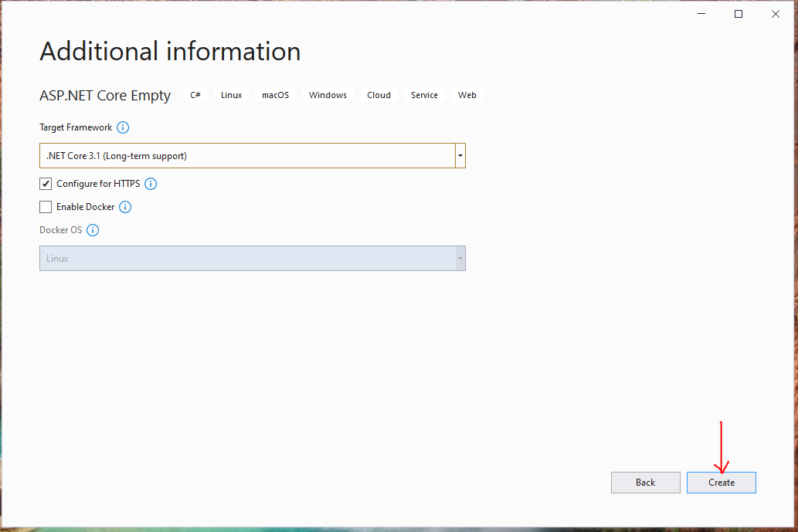This screenshot has height=532, width=798.
Task: Select the .NET Core 3.1 framework combo box
Action: pos(253,156)
